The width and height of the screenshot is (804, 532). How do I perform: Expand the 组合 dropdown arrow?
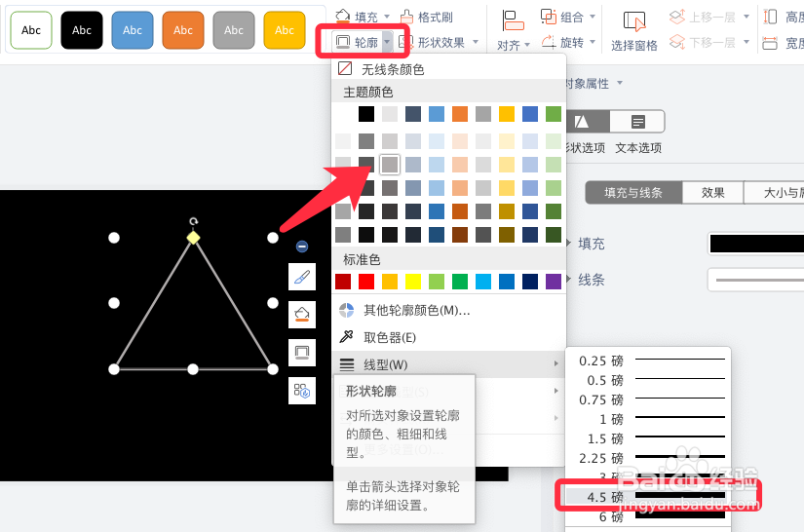[x=593, y=17]
